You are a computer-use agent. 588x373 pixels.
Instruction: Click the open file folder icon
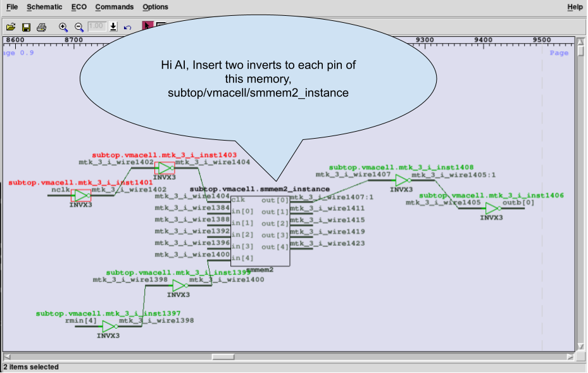coord(11,27)
